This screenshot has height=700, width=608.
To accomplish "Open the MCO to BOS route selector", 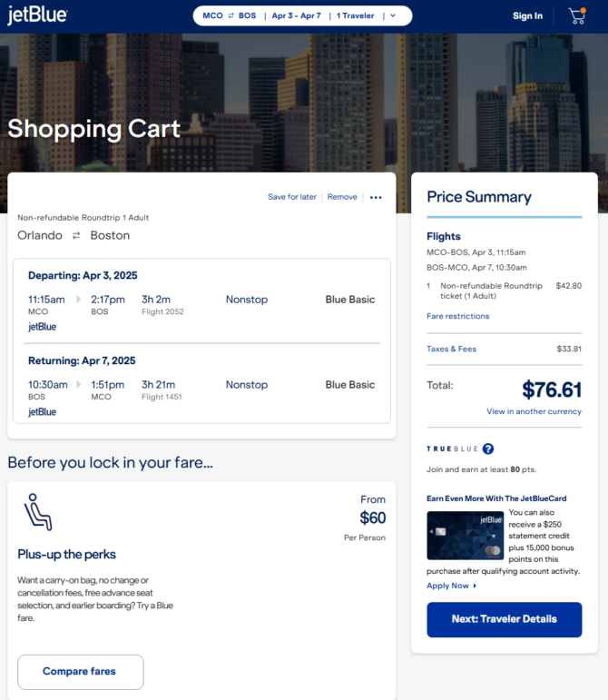I will 230,15.
